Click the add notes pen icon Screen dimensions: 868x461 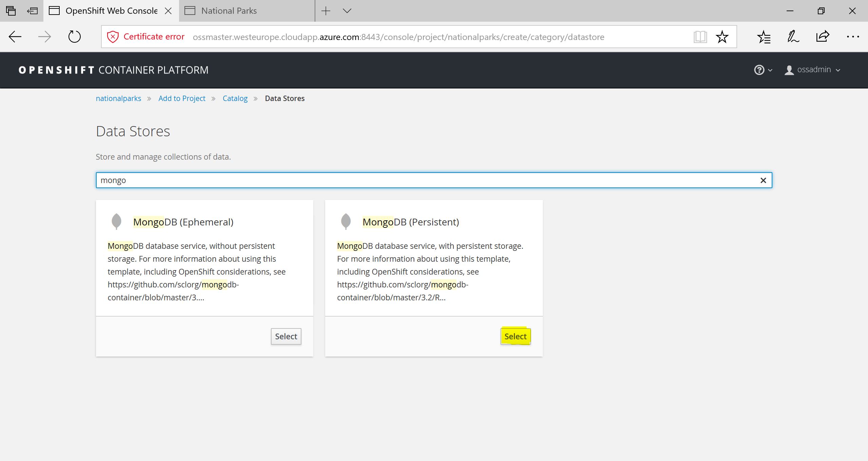click(x=793, y=37)
